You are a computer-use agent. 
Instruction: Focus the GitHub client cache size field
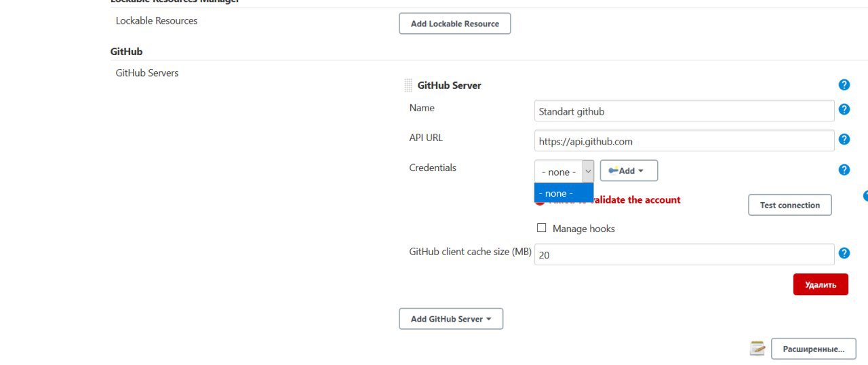pyautogui.click(x=684, y=254)
